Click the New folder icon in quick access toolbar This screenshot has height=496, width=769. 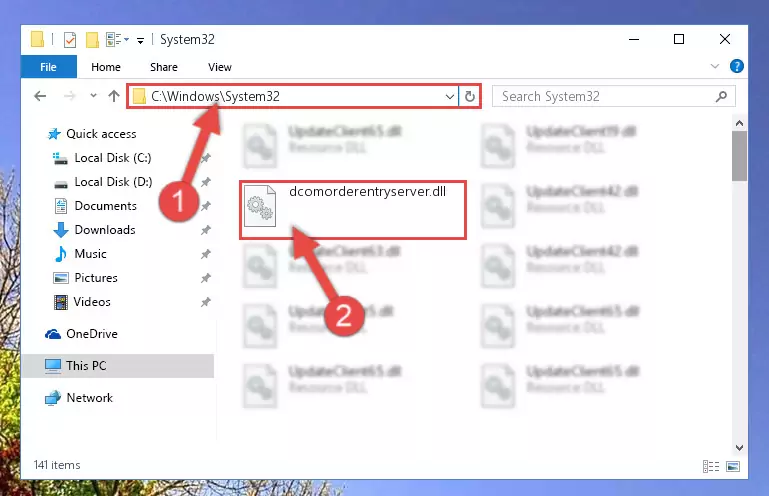(92, 40)
